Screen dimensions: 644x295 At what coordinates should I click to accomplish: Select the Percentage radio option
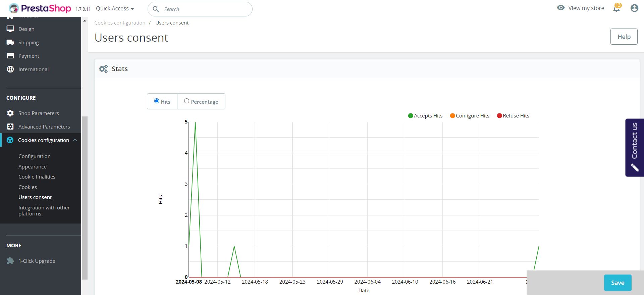pyautogui.click(x=187, y=101)
